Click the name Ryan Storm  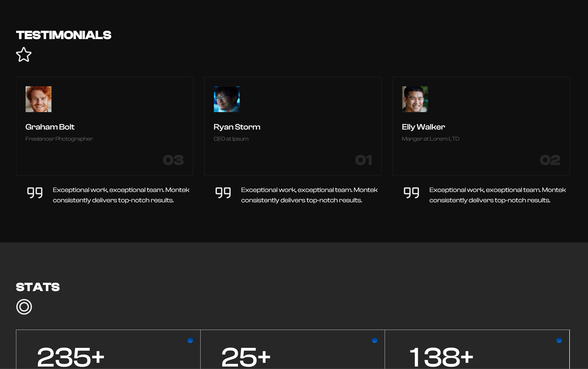coord(237,127)
